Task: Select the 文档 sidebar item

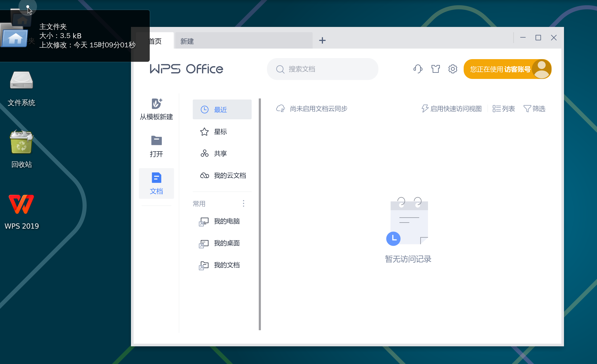Action: pos(156,183)
